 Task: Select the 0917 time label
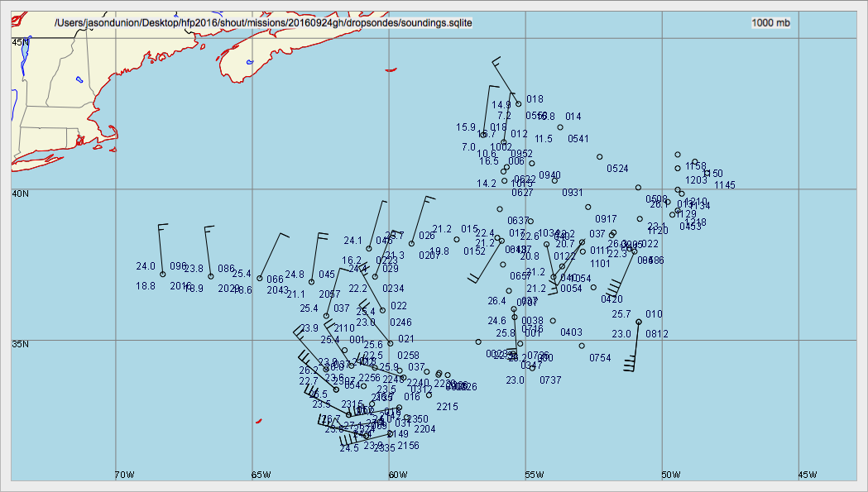click(606, 219)
